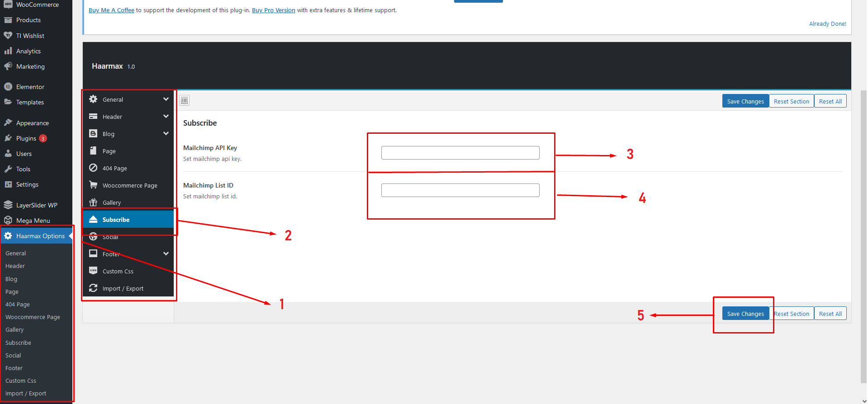The height and width of the screenshot is (404, 868).
Task: Click the top Reset Section button
Action: [x=792, y=101]
